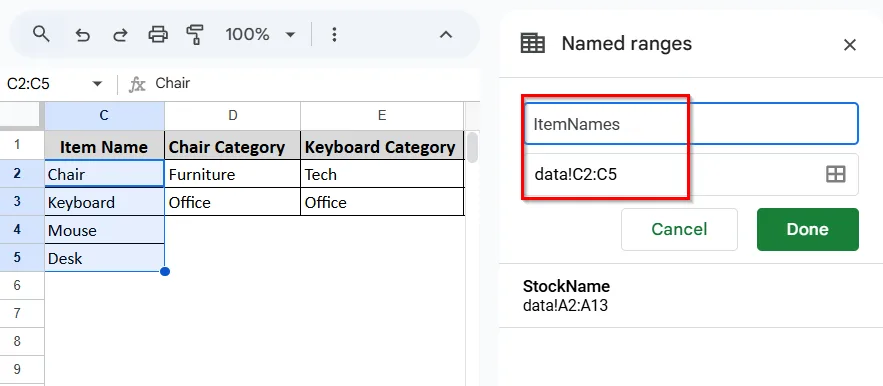
Task: Close the Named ranges panel
Action: pos(850,45)
